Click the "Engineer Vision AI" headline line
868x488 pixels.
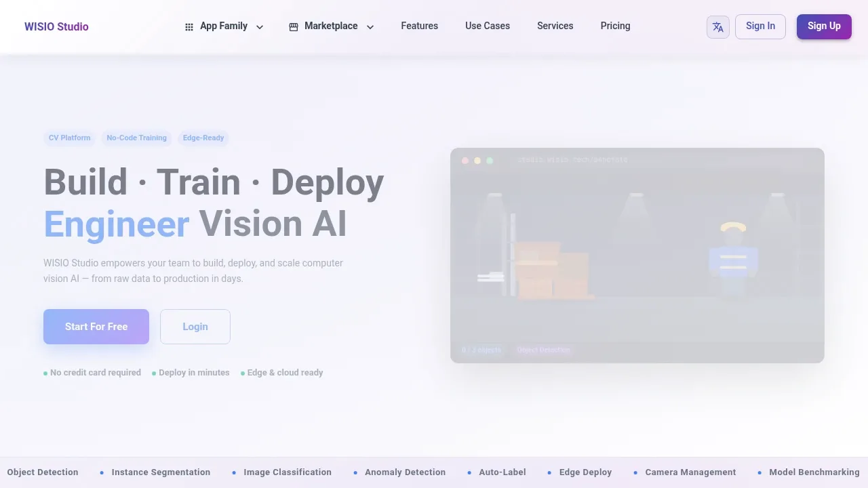coord(195,223)
